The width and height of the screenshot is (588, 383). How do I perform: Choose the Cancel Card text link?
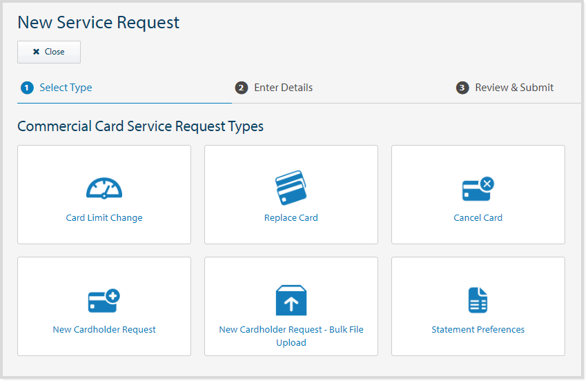pos(478,218)
